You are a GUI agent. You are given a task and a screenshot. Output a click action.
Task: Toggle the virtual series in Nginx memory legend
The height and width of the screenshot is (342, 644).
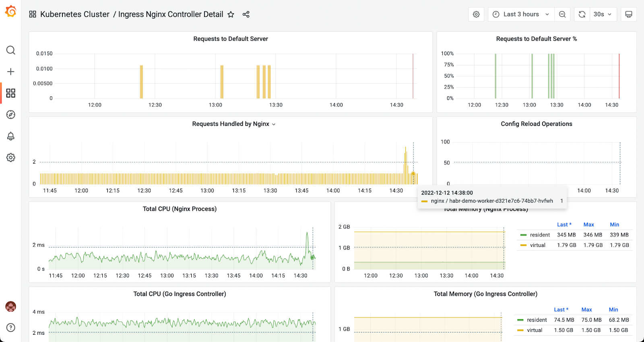(x=537, y=245)
